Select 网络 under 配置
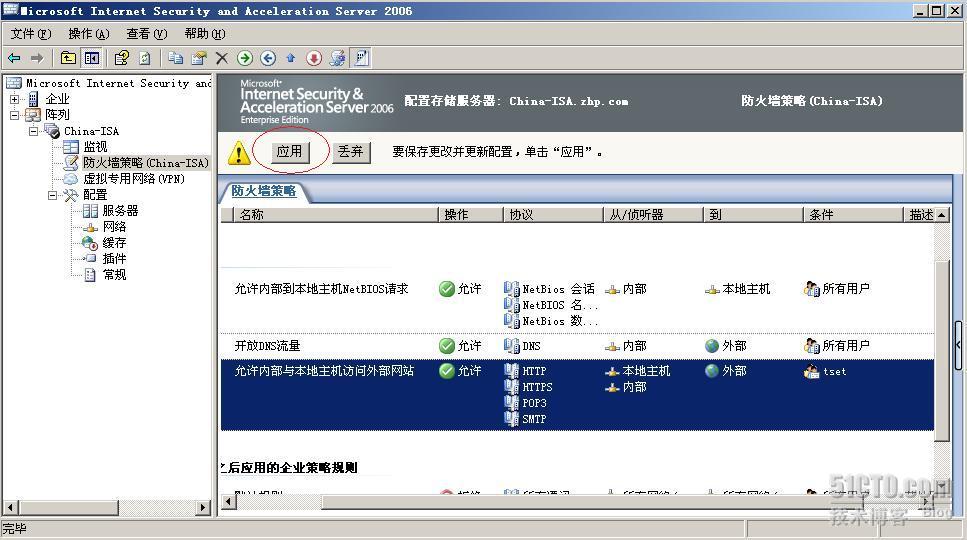The image size is (967, 540). click(114, 227)
